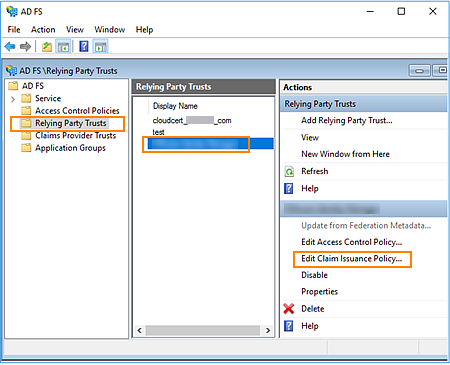This screenshot has width=450, height=365.
Task: Select AD FS root node in tree
Action: [33, 86]
